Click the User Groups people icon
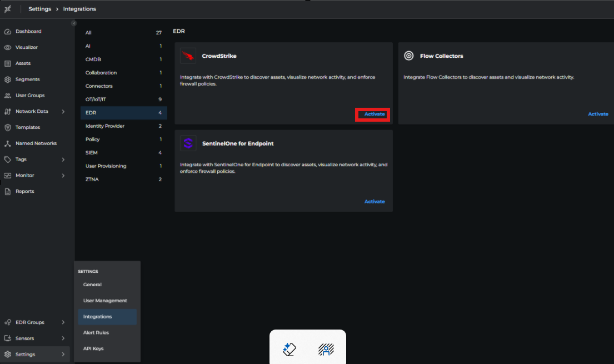 [x=7, y=96]
